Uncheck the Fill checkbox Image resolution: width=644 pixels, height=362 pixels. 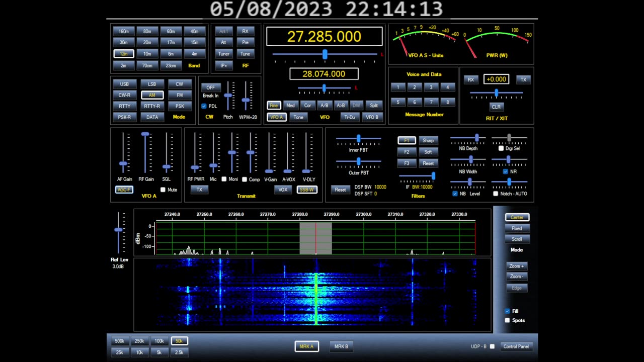507,311
